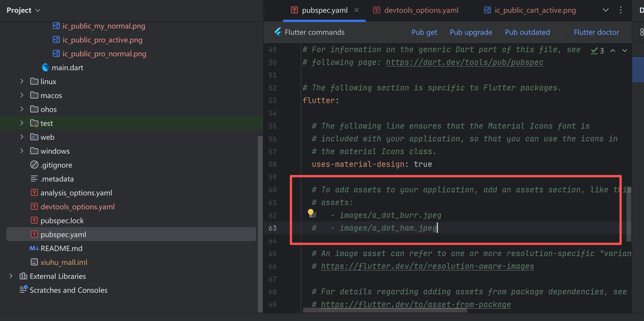Click the editor horizontal scrollbar
Screen dimensions: 644x321
pyautogui.click(x=385, y=310)
